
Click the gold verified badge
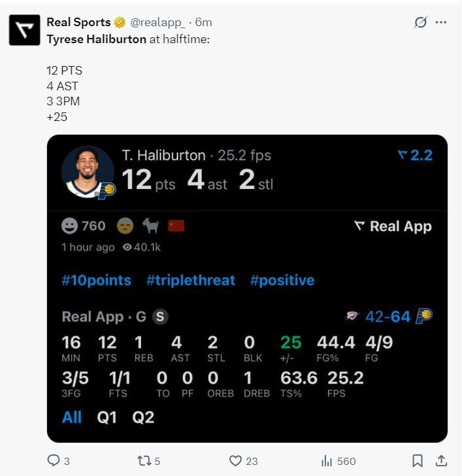pyautogui.click(x=120, y=22)
